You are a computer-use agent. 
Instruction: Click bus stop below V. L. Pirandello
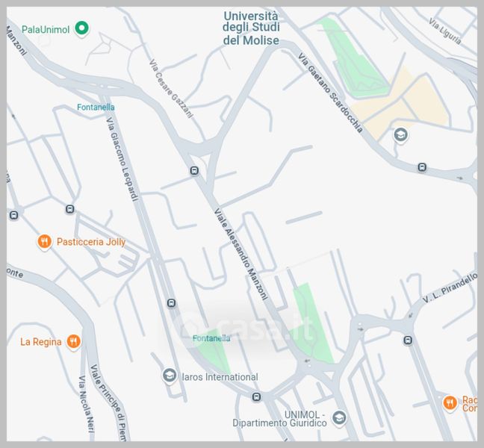click(408, 340)
